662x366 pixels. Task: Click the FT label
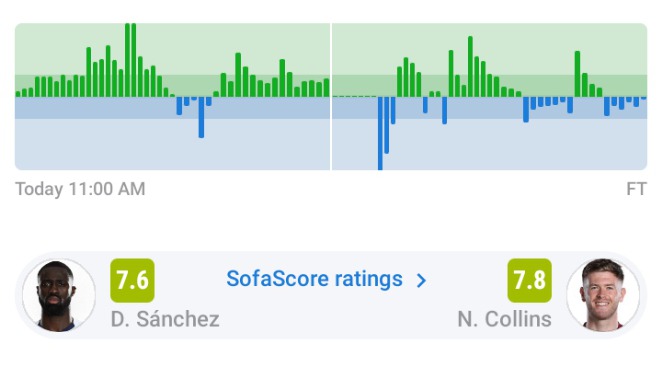click(x=637, y=189)
